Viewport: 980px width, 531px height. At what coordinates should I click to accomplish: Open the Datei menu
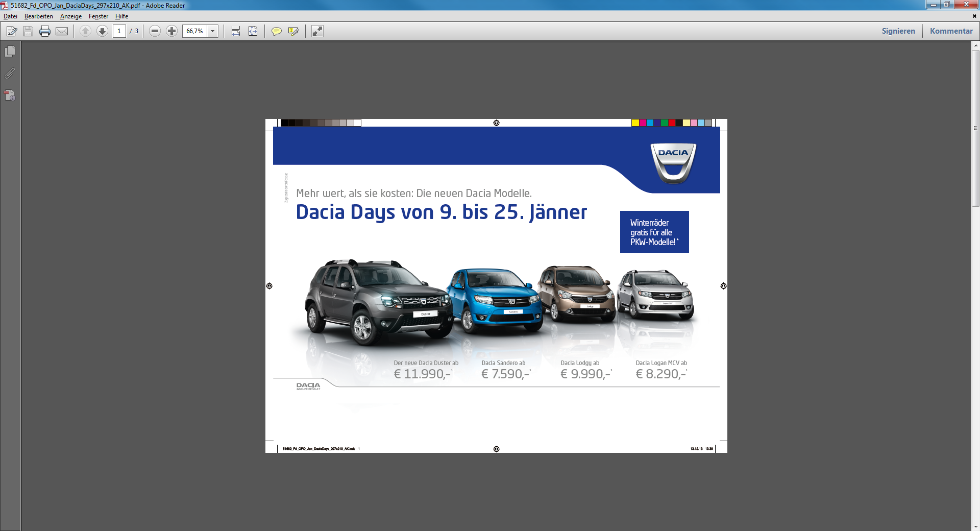[x=10, y=16]
